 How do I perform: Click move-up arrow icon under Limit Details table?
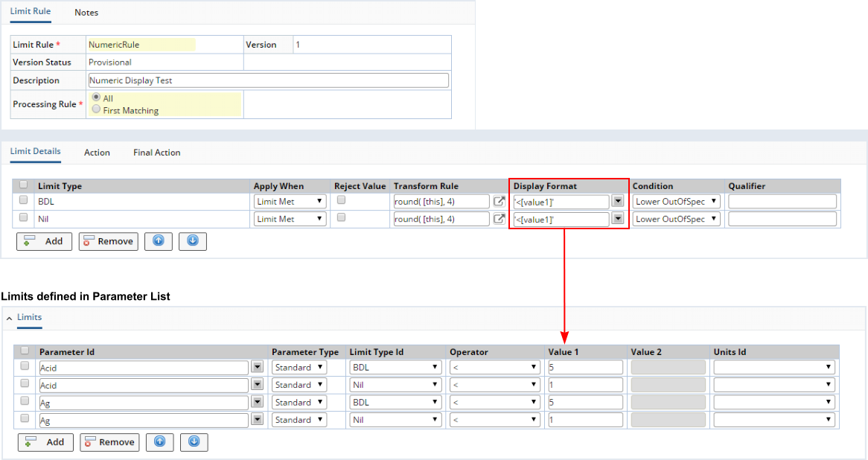[159, 241]
